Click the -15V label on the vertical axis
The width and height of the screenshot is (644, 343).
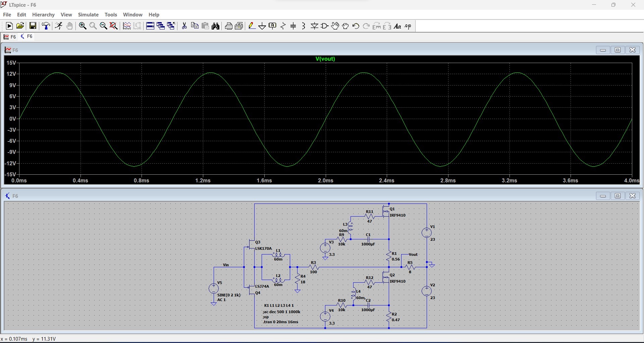[x=10, y=174]
